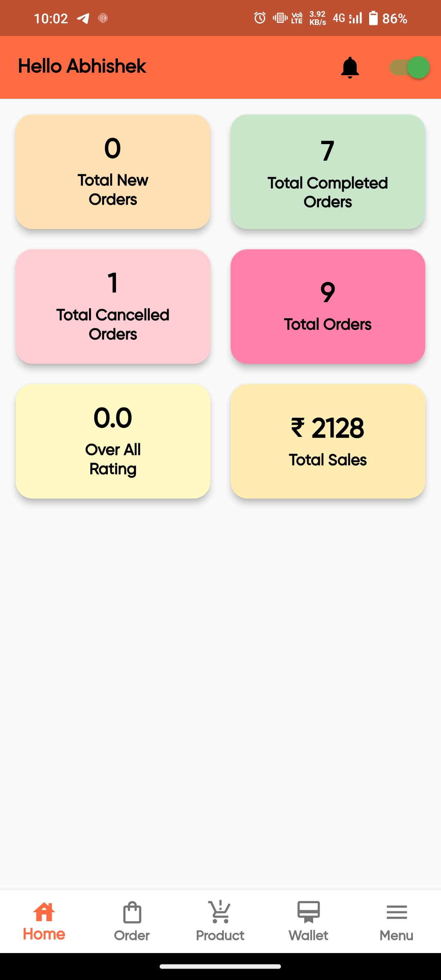
Task: Tap the Hello Abhishek greeting text
Action: 82,66
